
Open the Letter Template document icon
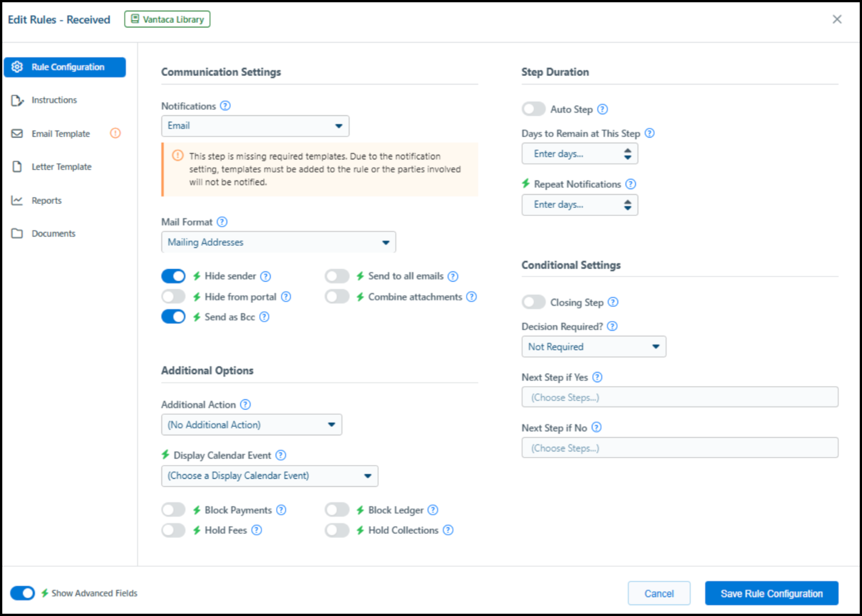coord(17,166)
